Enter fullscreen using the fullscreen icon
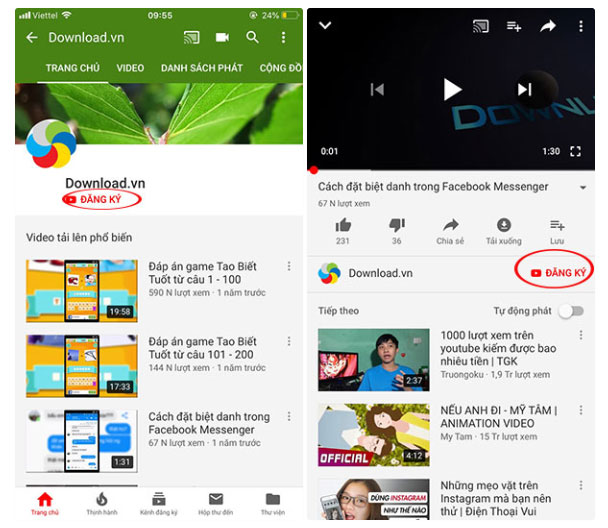Viewport: 608px width, 528px height. coord(575,151)
